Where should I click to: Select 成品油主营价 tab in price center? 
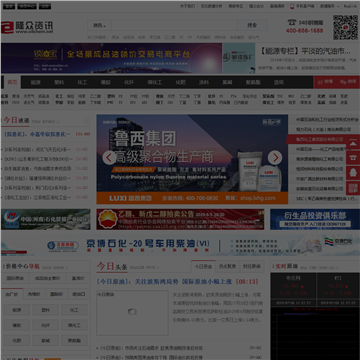pyautogui.click(x=48, y=278)
